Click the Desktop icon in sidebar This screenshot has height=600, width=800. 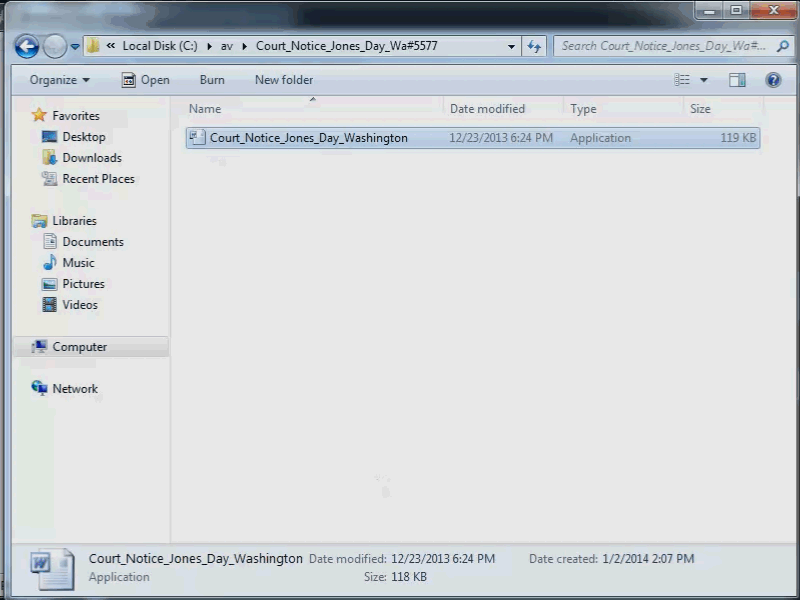[49, 136]
